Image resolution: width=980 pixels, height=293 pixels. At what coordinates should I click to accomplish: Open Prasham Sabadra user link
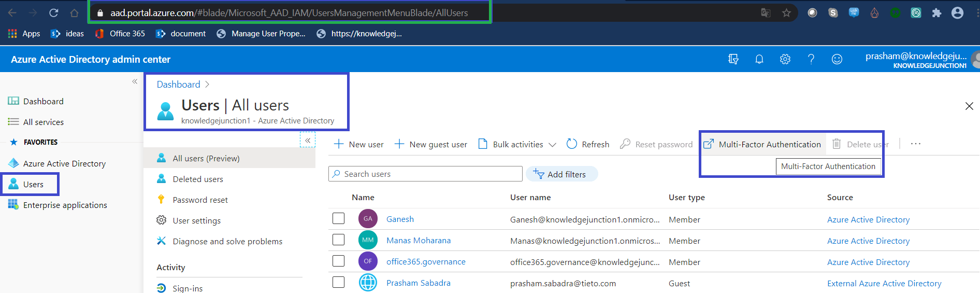pos(419,283)
